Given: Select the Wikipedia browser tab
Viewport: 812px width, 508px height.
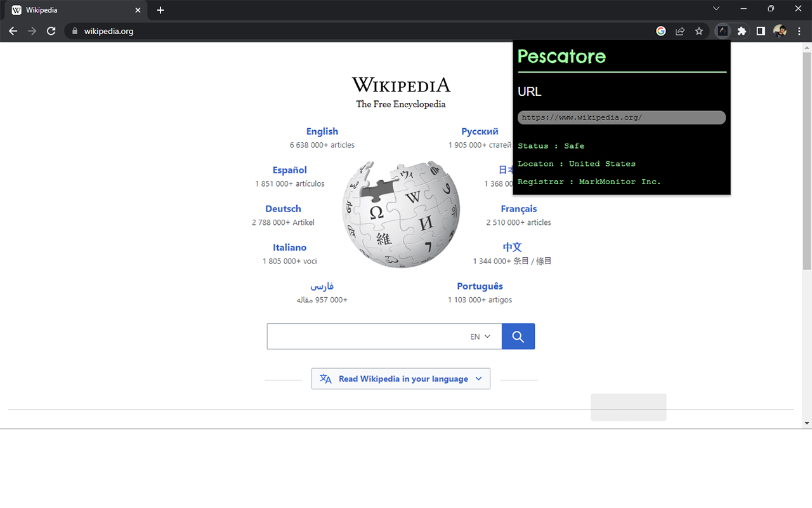Looking at the screenshot, I should point(76,10).
